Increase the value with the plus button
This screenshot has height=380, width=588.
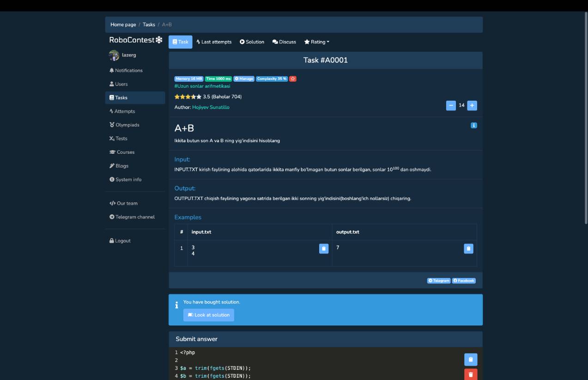click(472, 105)
